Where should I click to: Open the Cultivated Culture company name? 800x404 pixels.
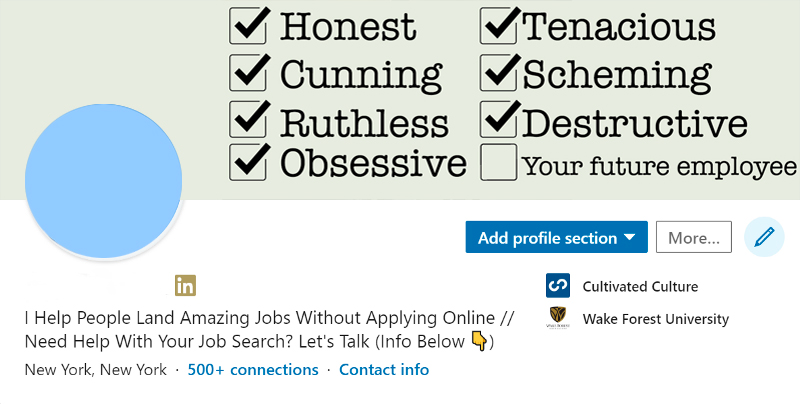640,286
